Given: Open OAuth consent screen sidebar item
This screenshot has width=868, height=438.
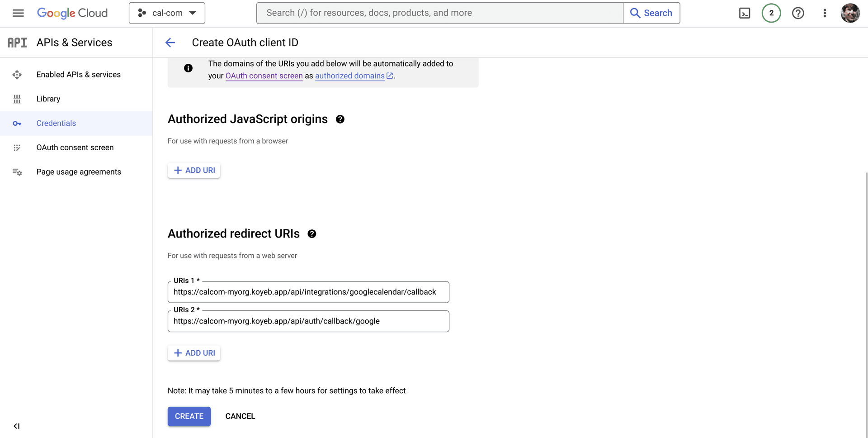Looking at the screenshot, I should click(75, 148).
